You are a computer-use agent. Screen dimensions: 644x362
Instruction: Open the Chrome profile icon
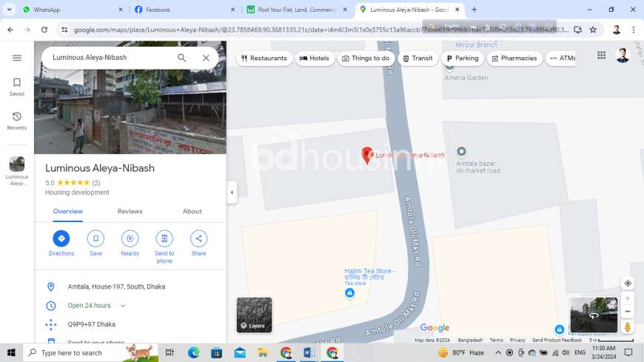[617, 30]
